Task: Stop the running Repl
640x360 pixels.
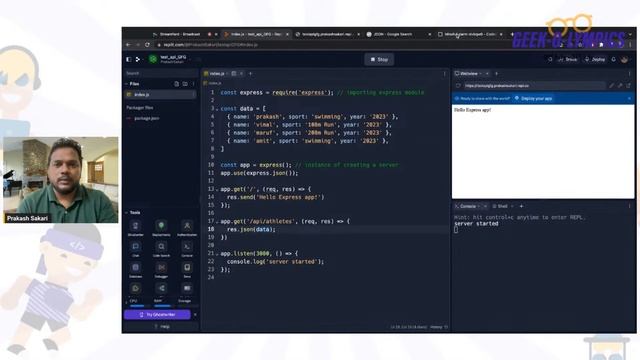Action: [379, 60]
